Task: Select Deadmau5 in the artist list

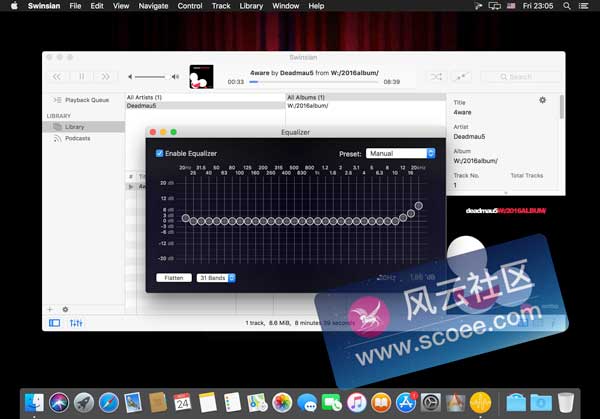Action: [205, 106]
